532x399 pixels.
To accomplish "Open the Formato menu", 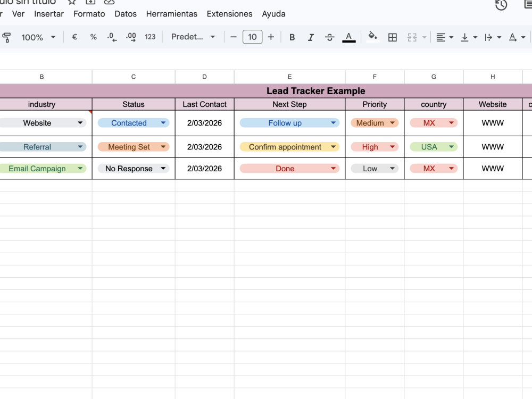I will pyautogui.click(x=89, y=14).
